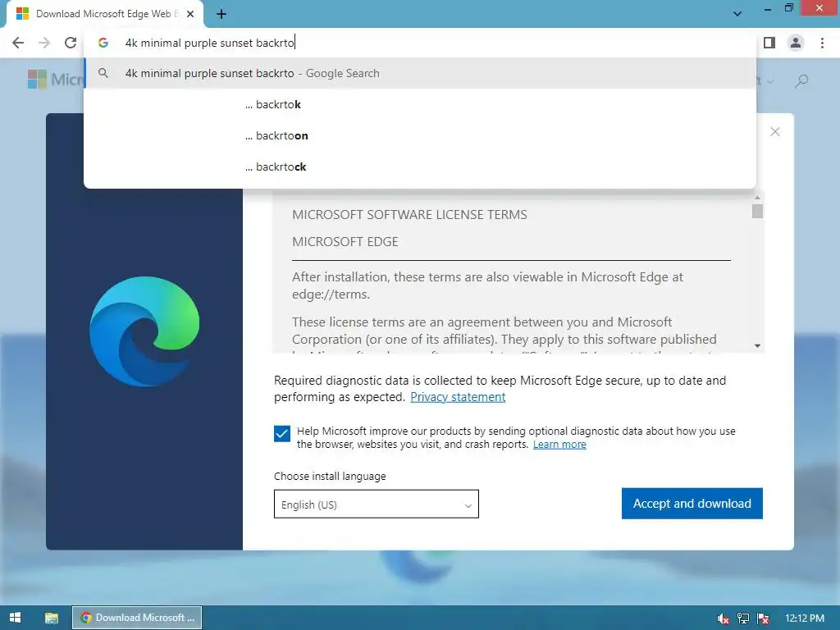Click the Action Center flag tray icon
Screen dimensions: 840x630
tap(763, 619)
